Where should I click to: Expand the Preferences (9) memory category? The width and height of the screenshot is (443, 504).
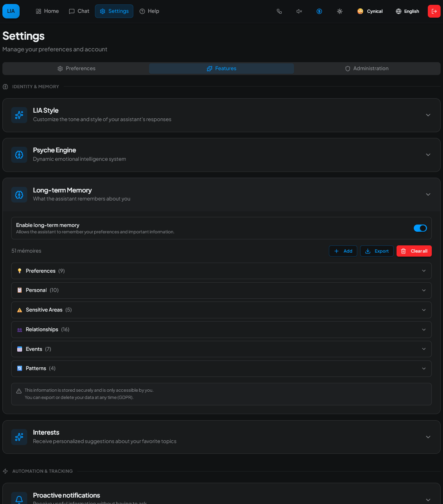point(221,271)
